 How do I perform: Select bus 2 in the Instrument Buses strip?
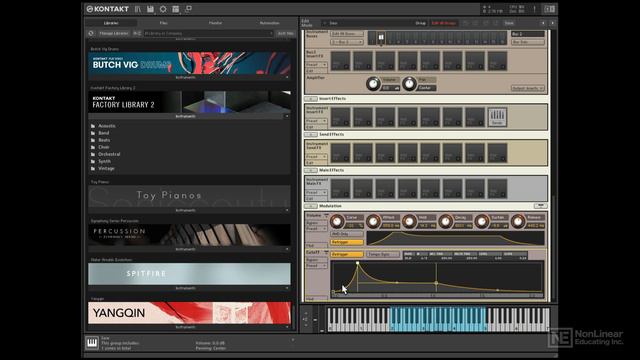tap(381, 38)
